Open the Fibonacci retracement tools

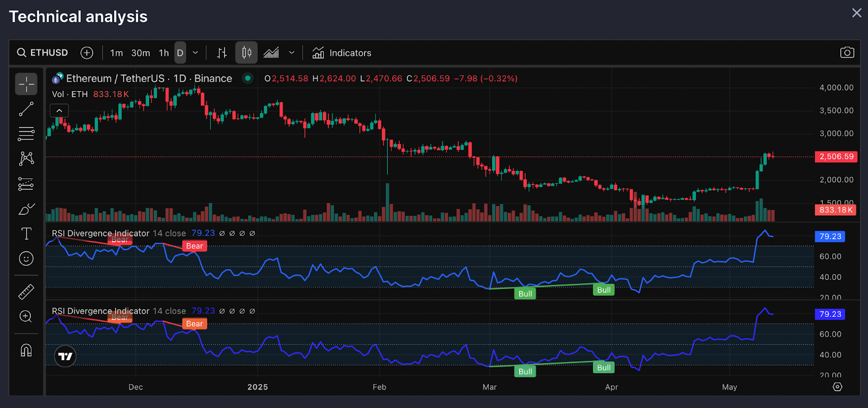pyautogui.click(x=26, y=134)
